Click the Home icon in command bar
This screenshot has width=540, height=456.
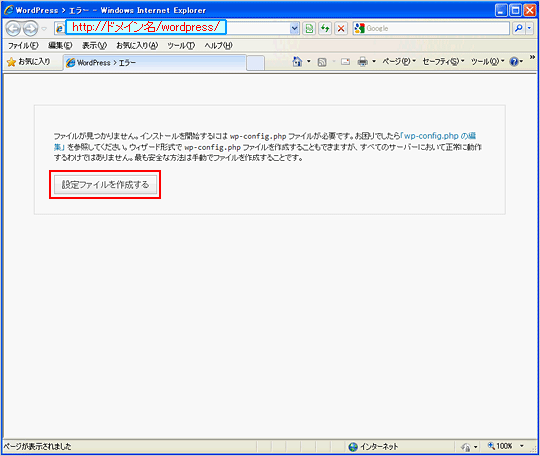click(297, 62)
